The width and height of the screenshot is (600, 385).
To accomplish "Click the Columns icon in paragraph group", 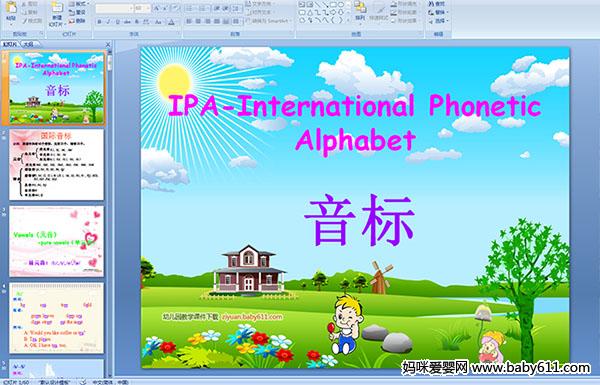I will tap(236, 21).
